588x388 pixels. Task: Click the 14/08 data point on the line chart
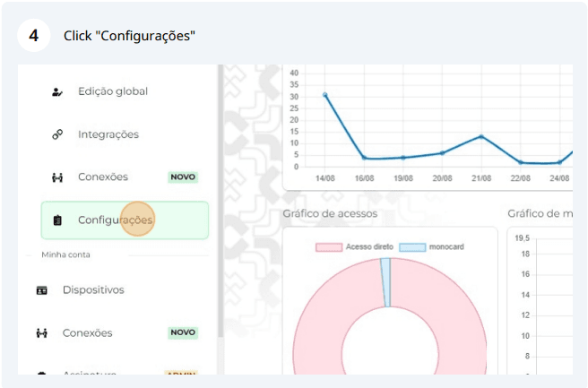(325, 95)
